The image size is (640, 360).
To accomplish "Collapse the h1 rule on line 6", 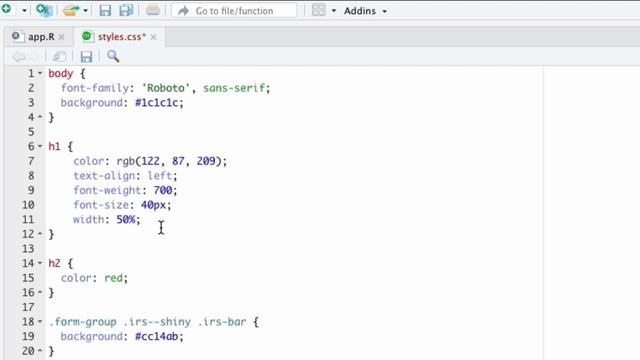I will (40, 146).
